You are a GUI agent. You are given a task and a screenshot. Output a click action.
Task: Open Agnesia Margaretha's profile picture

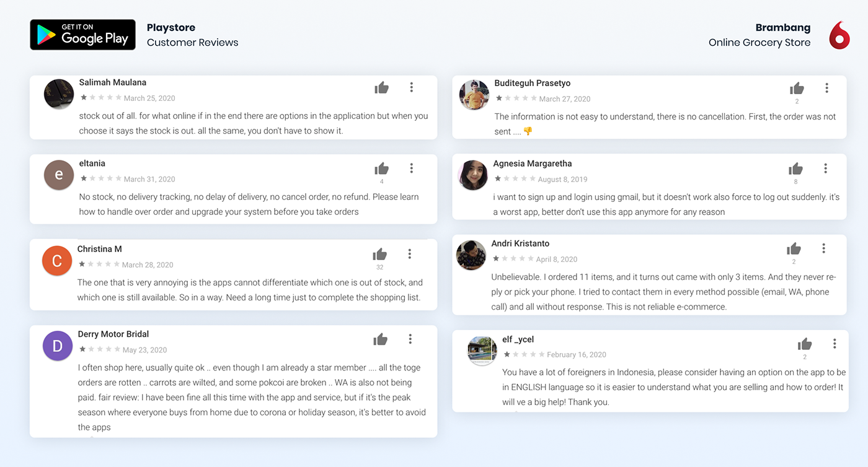point(473,175)
